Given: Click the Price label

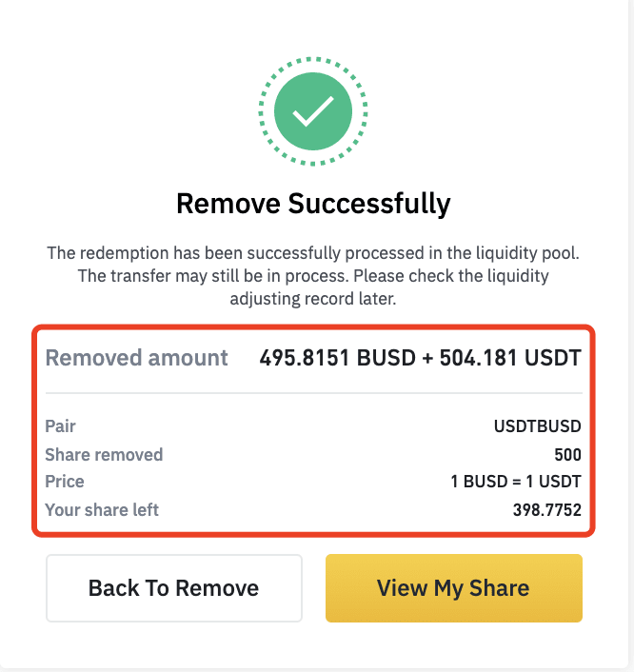Looking at the screenshot, I should pyautogui.click(x=65, y=482).
